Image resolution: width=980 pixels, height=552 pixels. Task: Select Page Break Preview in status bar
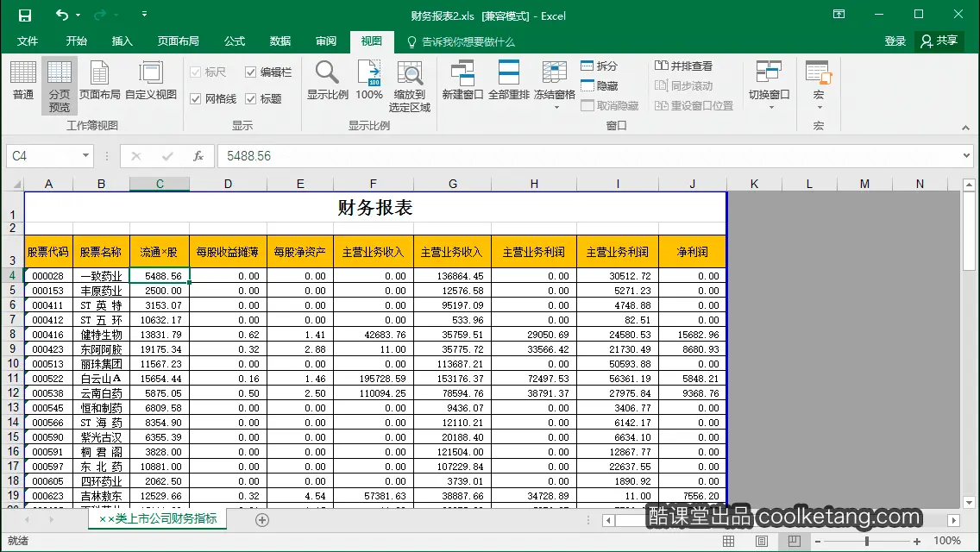[794, 542]
